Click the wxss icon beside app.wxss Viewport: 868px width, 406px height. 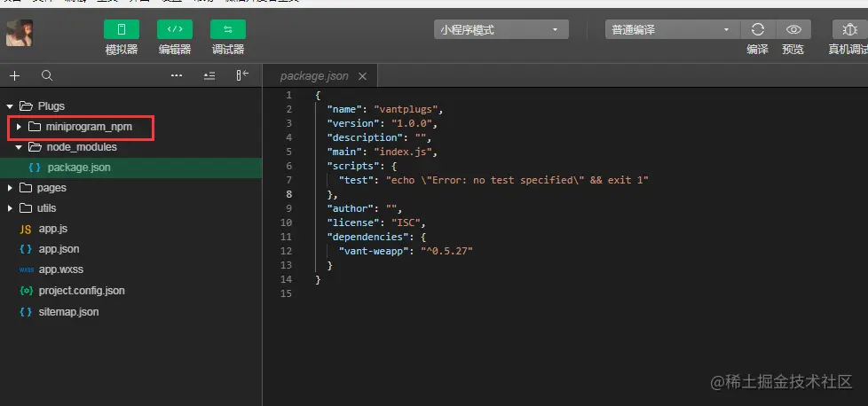click(26, 270)
